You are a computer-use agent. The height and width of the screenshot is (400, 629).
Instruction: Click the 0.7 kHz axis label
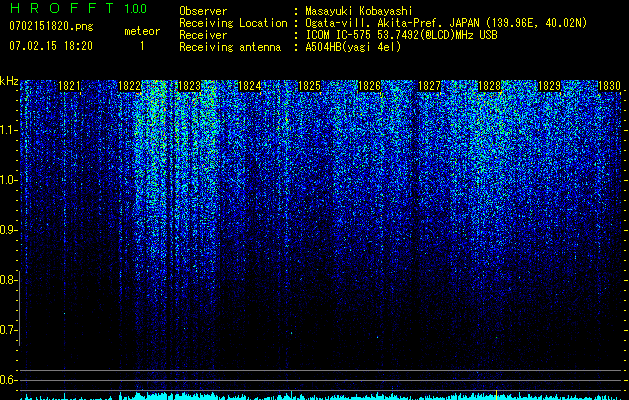point(7,330)
